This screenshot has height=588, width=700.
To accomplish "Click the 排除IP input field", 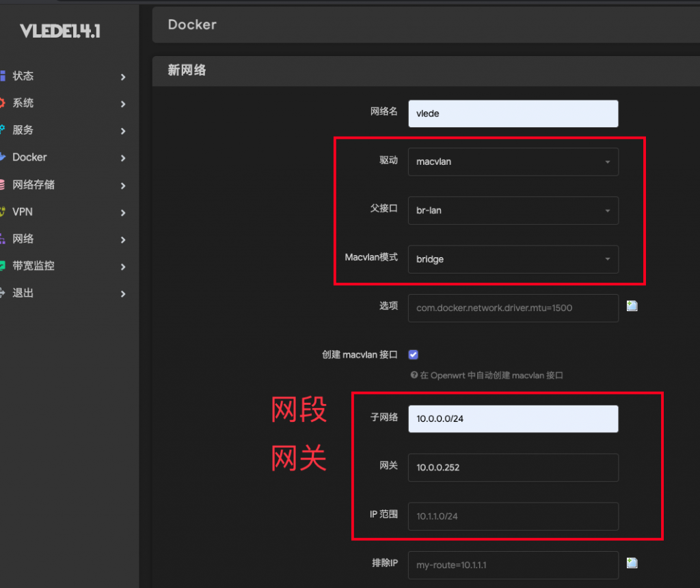I will (x=513, y=565).
